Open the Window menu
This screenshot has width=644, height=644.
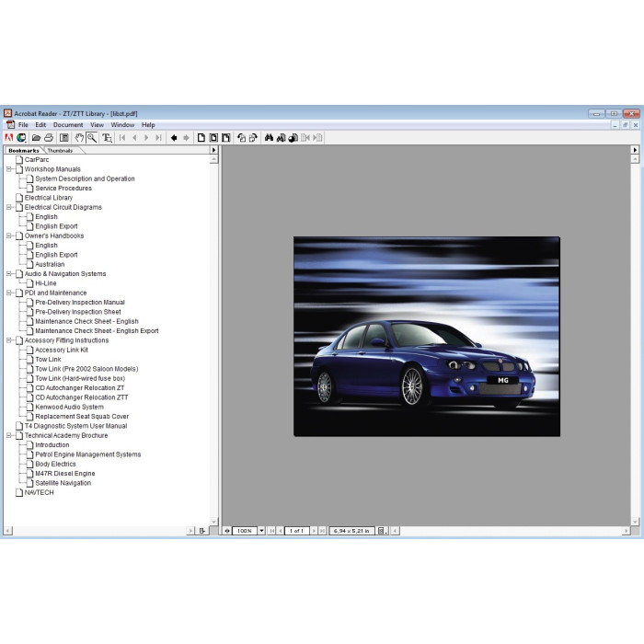coord(122,125)
